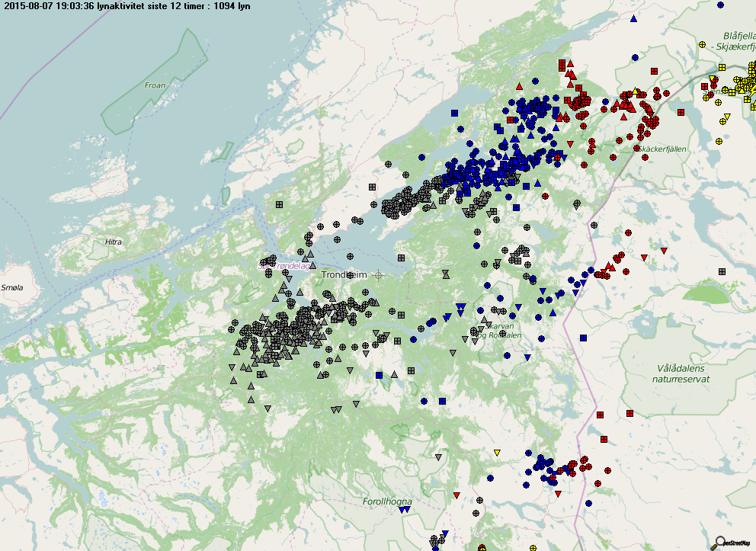Click the gray hourglass marker east of Trondheim

tap(445, 273)
